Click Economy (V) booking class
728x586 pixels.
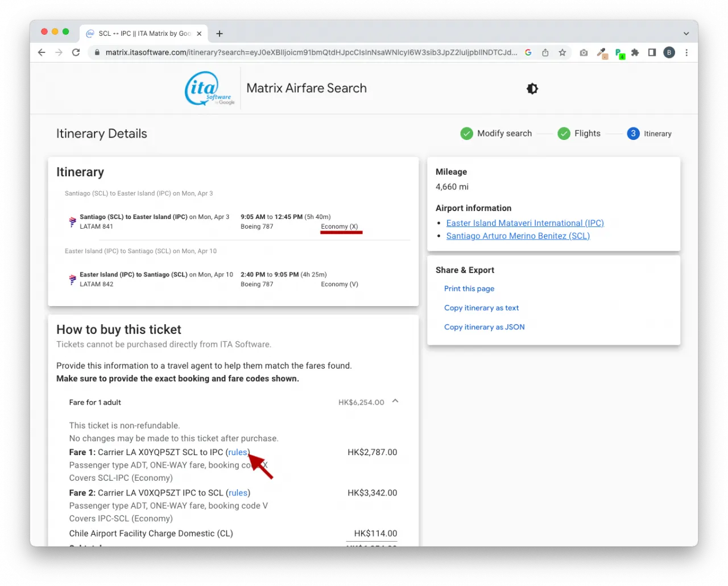340,284
